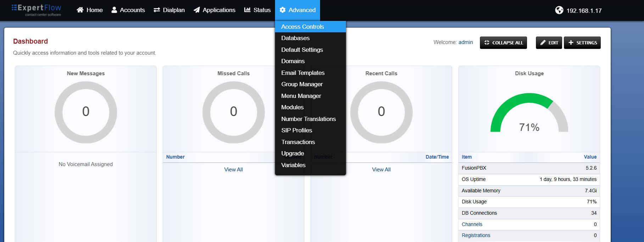The width and height of the screenshot is (644, 242).
Task: Click the FusionPBX row label
Action: (x=474, y=168)
